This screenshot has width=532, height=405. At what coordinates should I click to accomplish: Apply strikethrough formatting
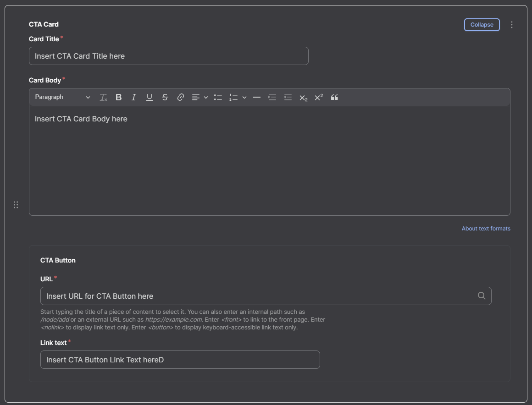pos(165,97)
